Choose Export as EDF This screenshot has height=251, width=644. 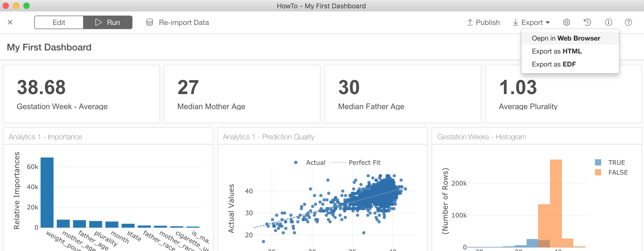[x=570, y=64]
